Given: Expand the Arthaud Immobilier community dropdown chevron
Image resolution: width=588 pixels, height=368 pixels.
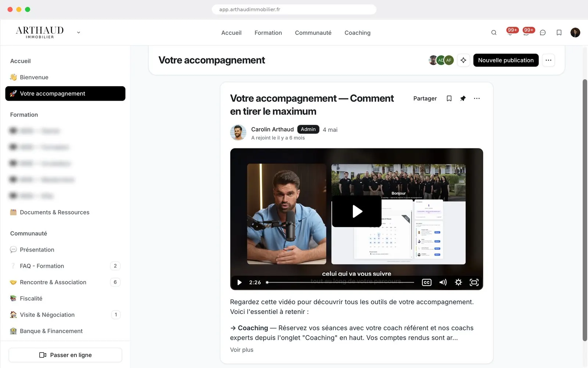Looking at the screenshot, I should pyautogui.click(x=78, y=33).
